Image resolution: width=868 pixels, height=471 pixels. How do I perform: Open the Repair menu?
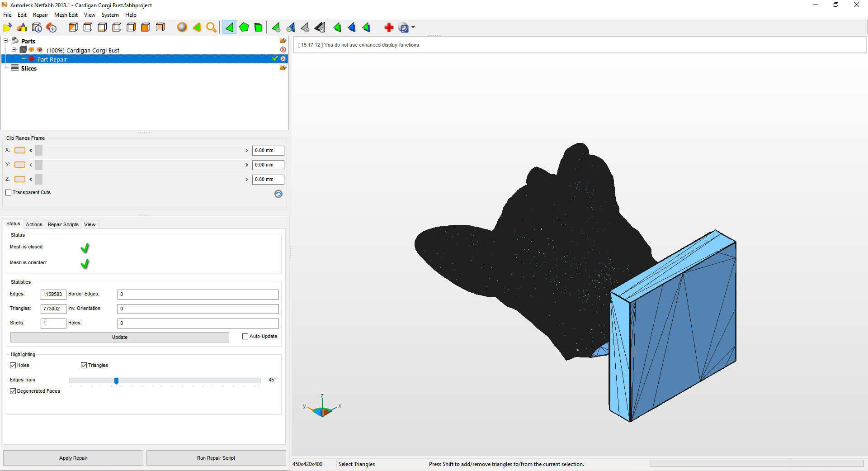pyautogui.click(x=40, y=15)
